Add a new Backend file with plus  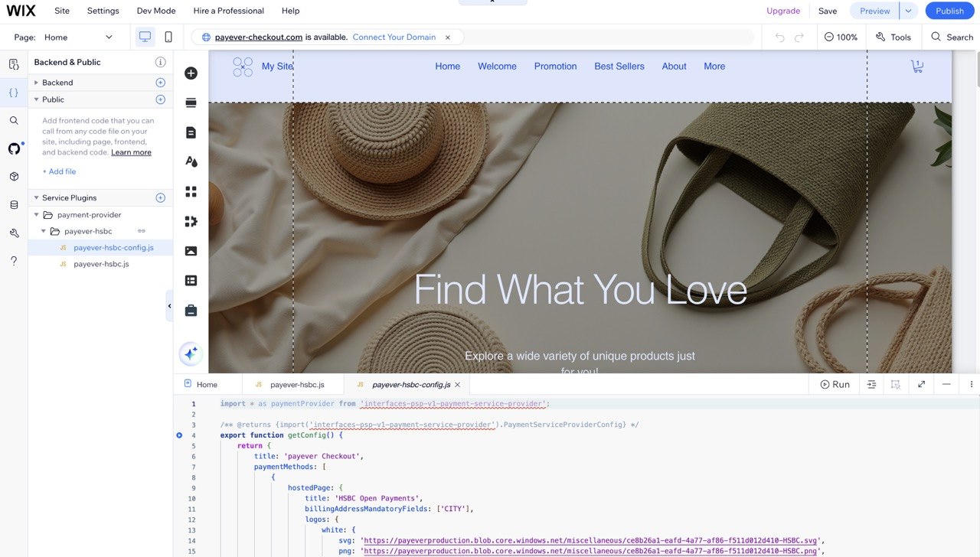pos(161,83)
